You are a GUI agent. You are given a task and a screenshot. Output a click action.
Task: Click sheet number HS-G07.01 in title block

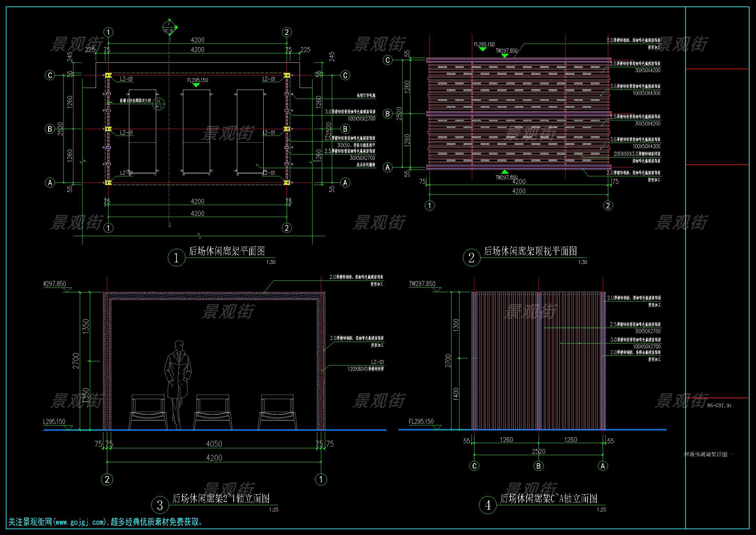pyautogui.click(x=719, y=406)
